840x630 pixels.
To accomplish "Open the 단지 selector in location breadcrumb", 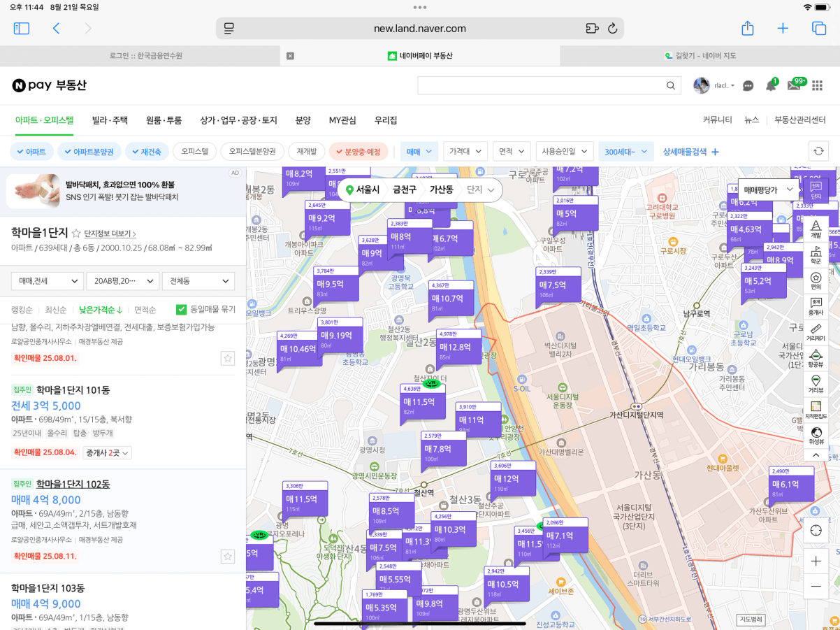I will tap(481, 189).
